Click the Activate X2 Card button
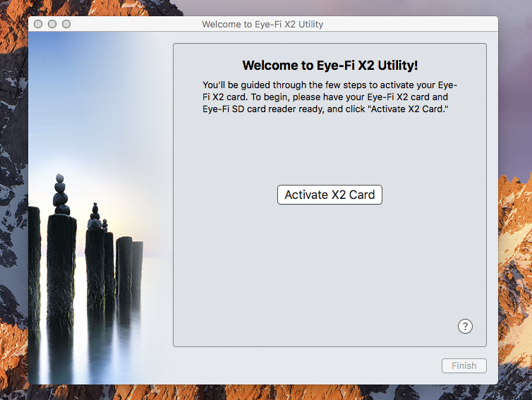 pyautogui.click(x=330, y=195)
